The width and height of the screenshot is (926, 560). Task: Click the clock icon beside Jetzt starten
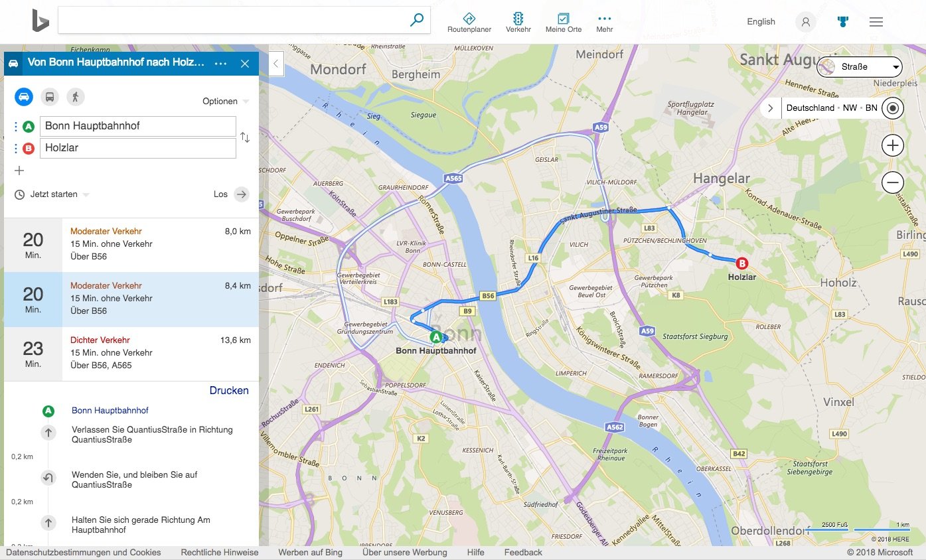(20, 194)
